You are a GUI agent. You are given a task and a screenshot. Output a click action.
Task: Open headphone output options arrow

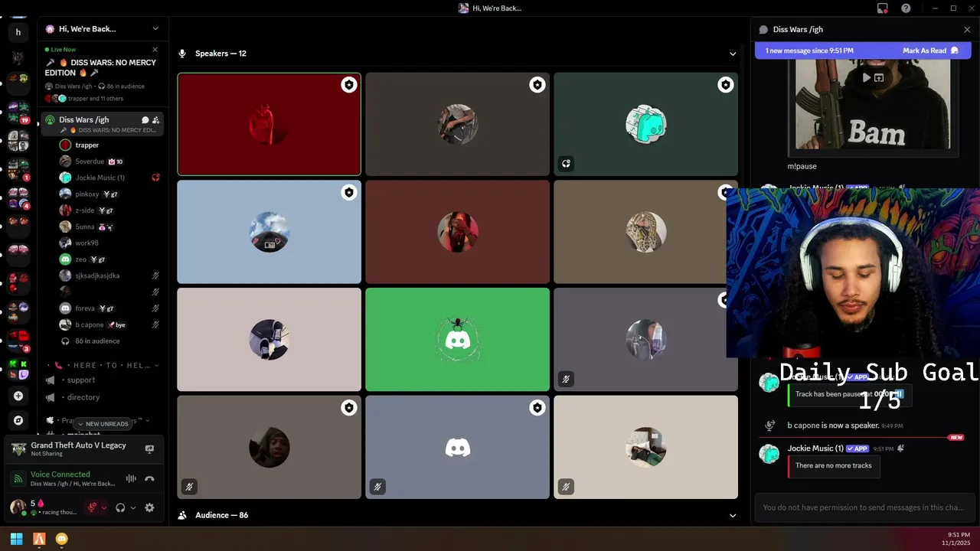(133, 507)
